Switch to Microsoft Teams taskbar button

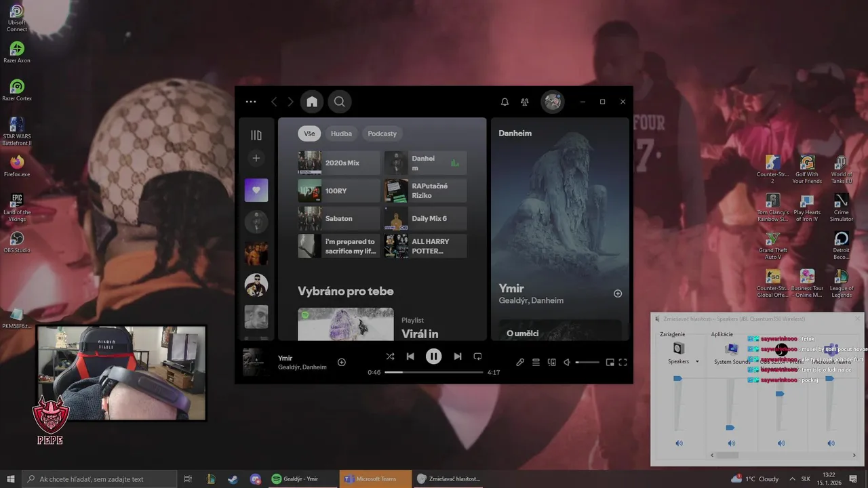(376, 479)
